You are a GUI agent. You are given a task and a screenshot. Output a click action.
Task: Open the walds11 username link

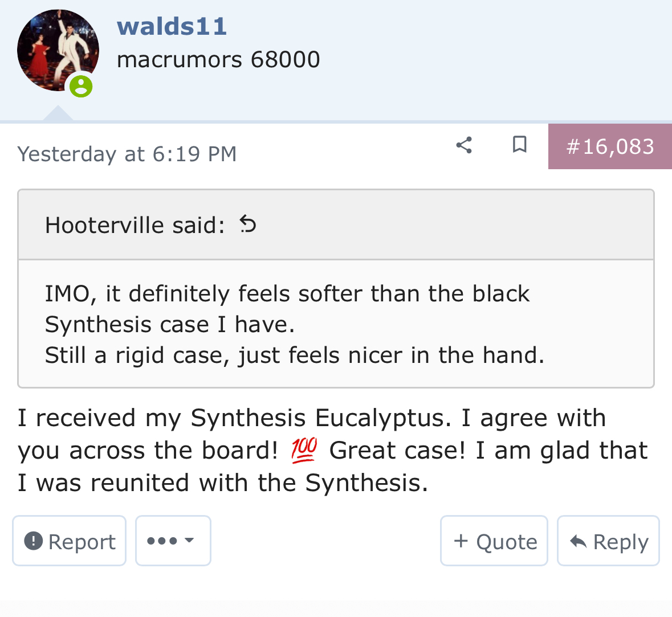tap(172, 27)
